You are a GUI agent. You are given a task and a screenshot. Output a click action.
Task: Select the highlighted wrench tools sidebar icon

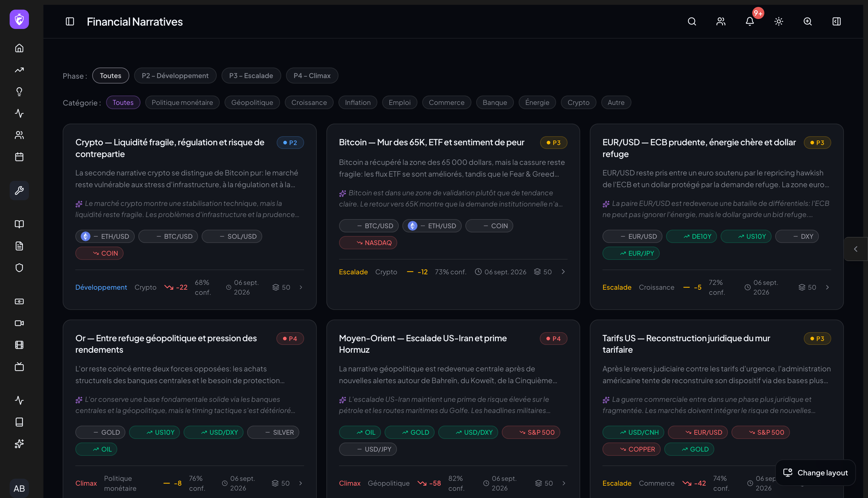pos(19,191)
